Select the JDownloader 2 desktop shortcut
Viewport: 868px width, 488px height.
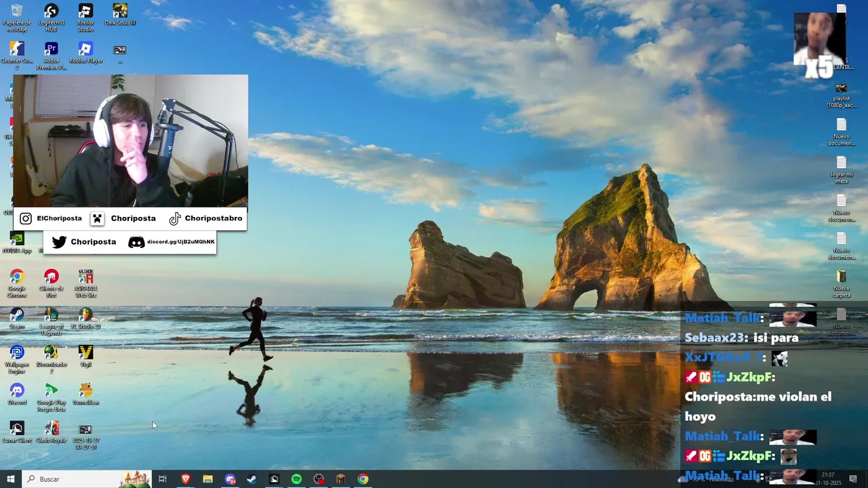coord(51,359)
